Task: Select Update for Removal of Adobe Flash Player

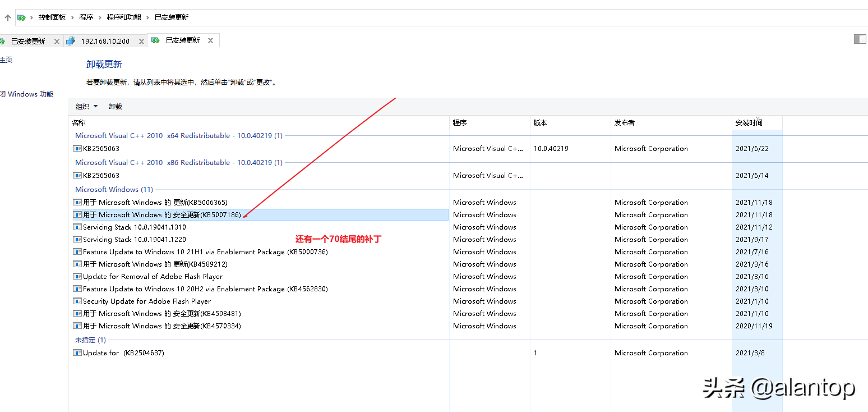Action: click(x=261, y=277)
